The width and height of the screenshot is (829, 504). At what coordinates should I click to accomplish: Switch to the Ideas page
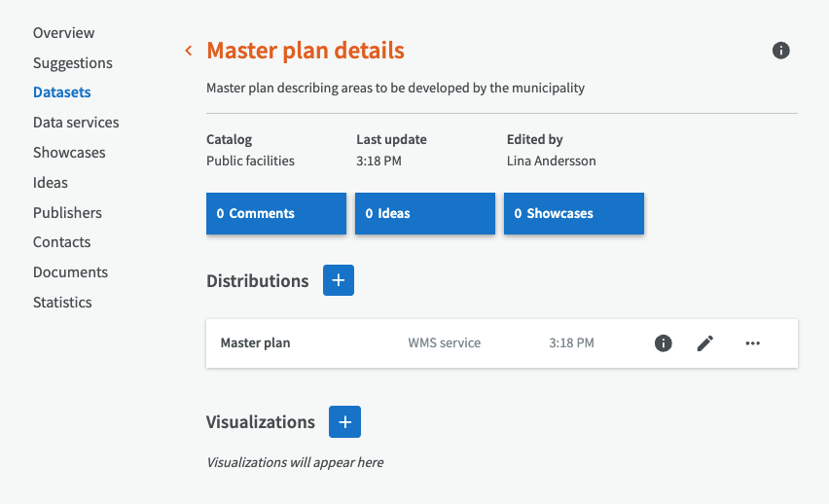click(x=51, y=183)
